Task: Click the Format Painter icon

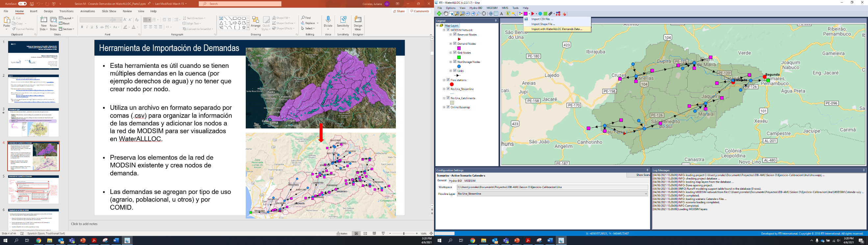Action: [x=23, y=29]
